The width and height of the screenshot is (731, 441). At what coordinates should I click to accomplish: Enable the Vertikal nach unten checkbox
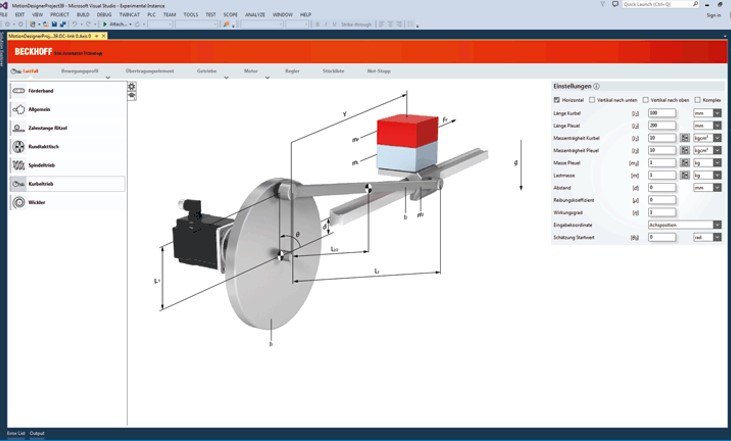click(592, 100)
